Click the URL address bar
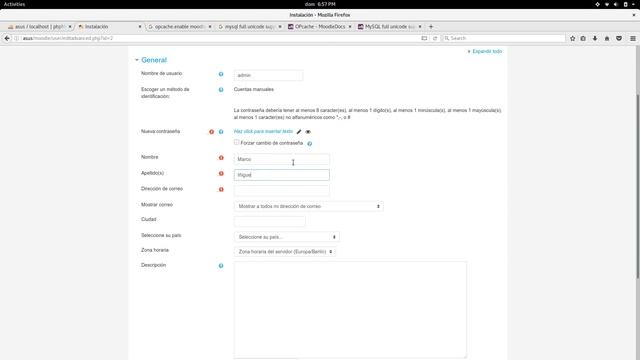640x360 pixels. 220,38
